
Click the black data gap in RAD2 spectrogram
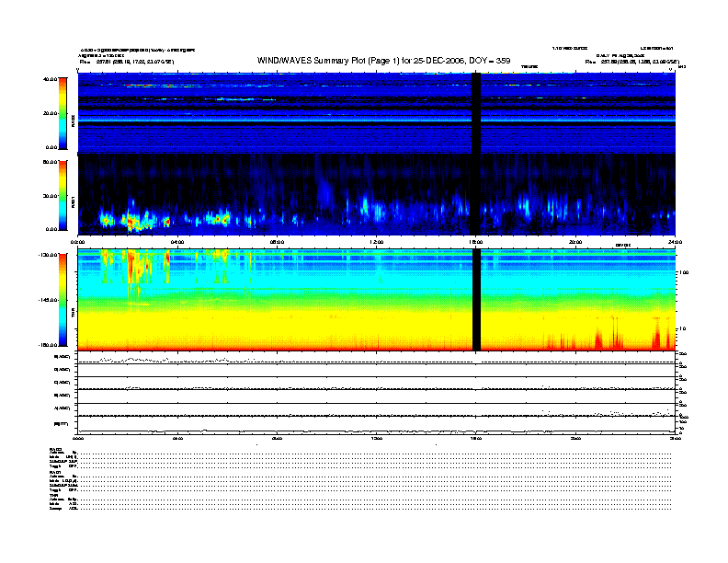[476, 112]
